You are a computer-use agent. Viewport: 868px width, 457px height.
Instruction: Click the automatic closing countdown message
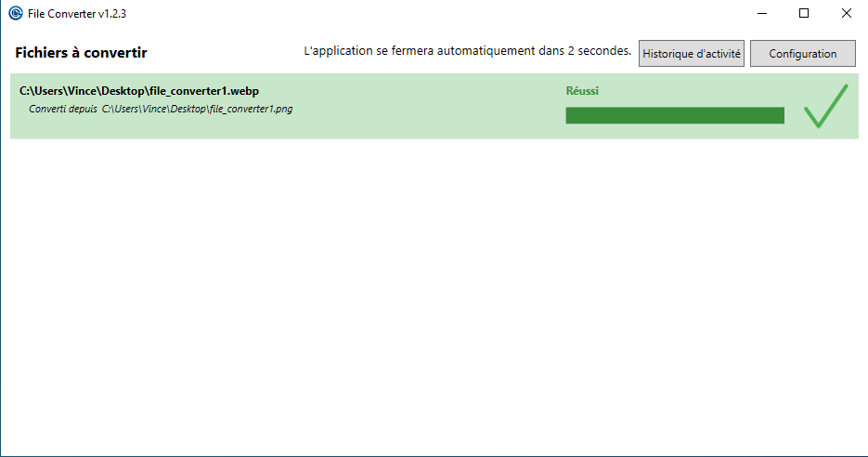[468, 50]
